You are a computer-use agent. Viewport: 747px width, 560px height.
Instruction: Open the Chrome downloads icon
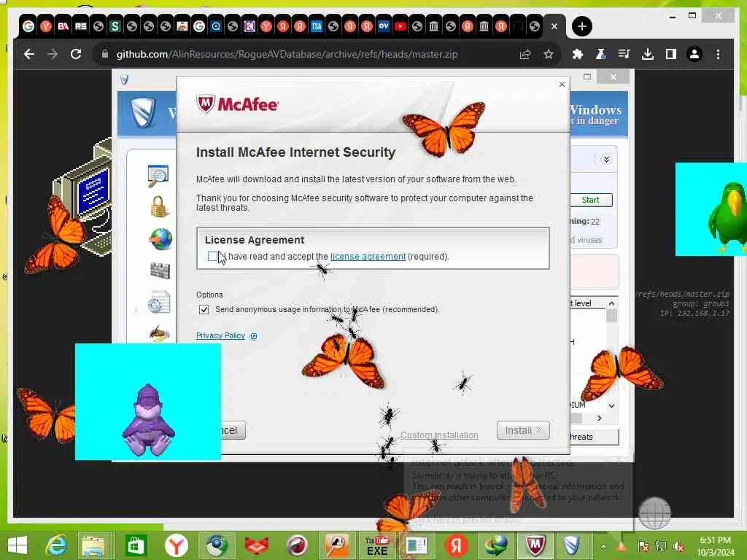[648, 54]
